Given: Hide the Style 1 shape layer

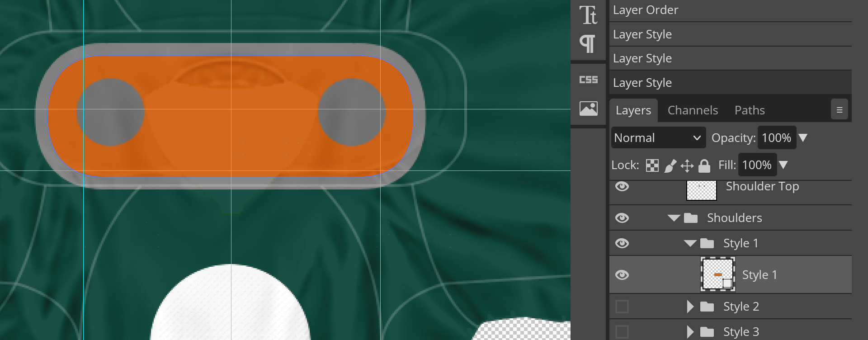Looking at the screenshot, I should (x=622, y=275).
